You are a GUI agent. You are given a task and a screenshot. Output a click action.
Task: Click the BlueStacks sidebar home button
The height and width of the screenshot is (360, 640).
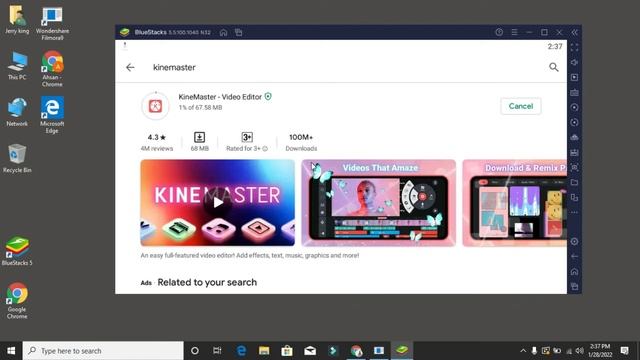click(x=574, y=271)
